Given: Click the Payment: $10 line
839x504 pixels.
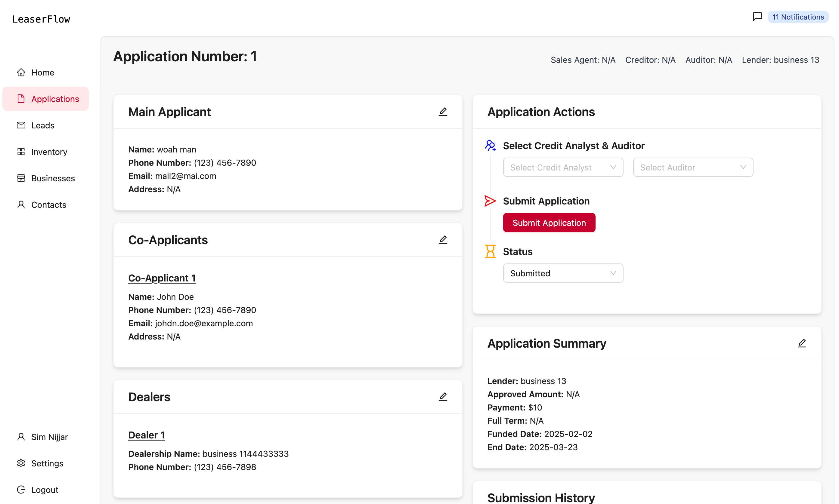Looking at the screenshot, I should click(x=515, y=407).
